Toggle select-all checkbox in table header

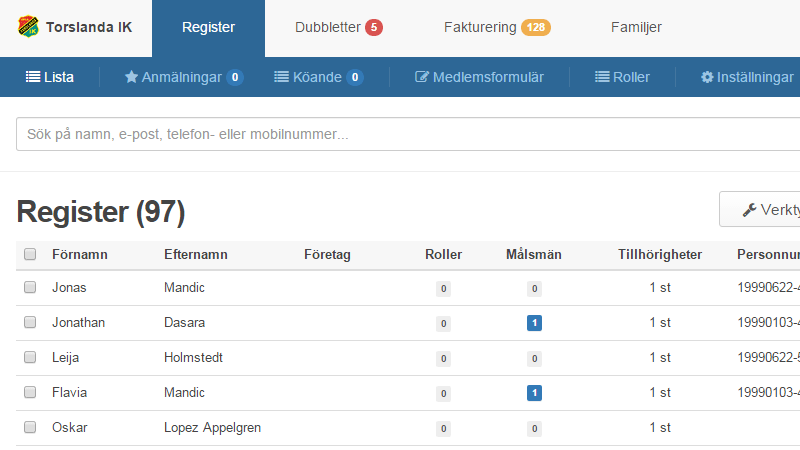pos(30,255)
